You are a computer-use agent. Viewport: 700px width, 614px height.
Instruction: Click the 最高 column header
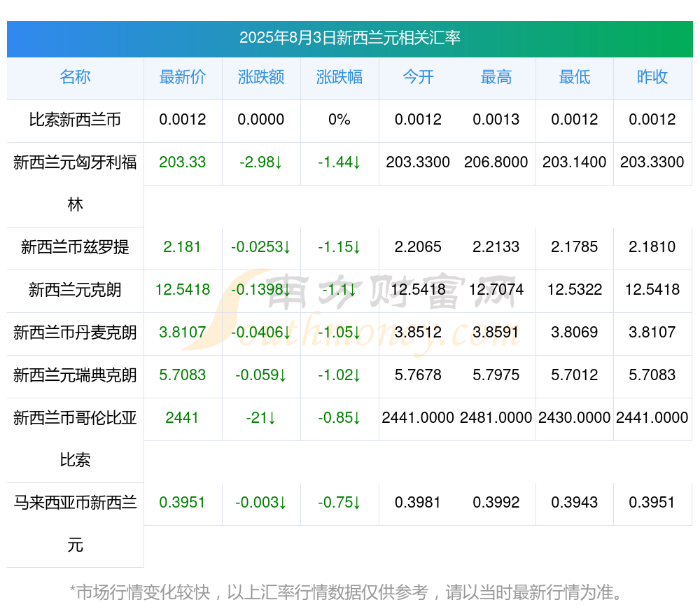coord(496,77)
